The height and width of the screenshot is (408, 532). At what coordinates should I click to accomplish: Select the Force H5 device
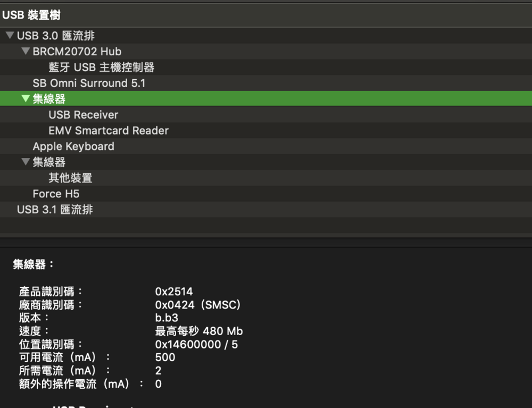point(56,194)
